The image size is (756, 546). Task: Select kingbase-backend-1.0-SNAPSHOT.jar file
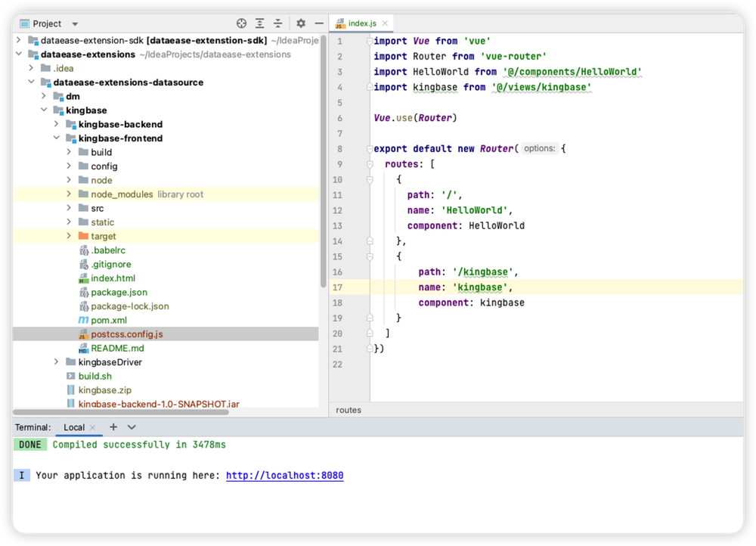pos(159,404)
